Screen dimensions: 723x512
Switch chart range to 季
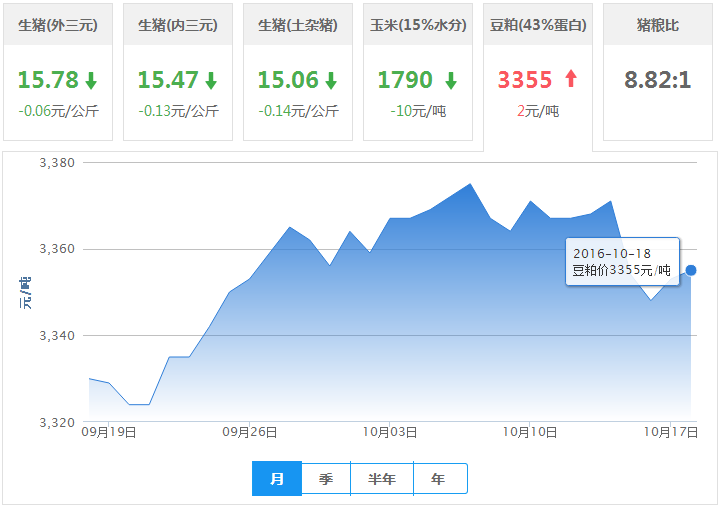tap(326, 479)
